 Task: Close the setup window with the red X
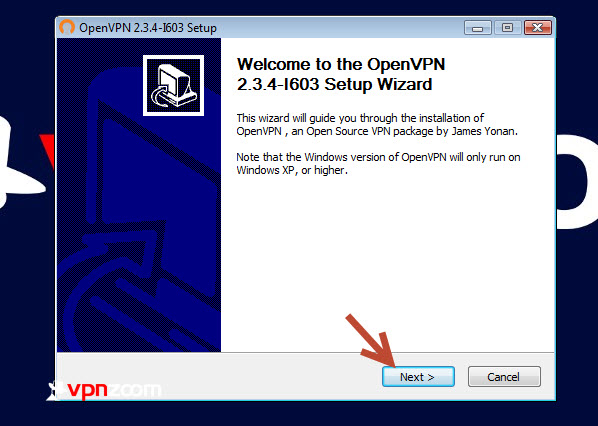coord(538,28)
